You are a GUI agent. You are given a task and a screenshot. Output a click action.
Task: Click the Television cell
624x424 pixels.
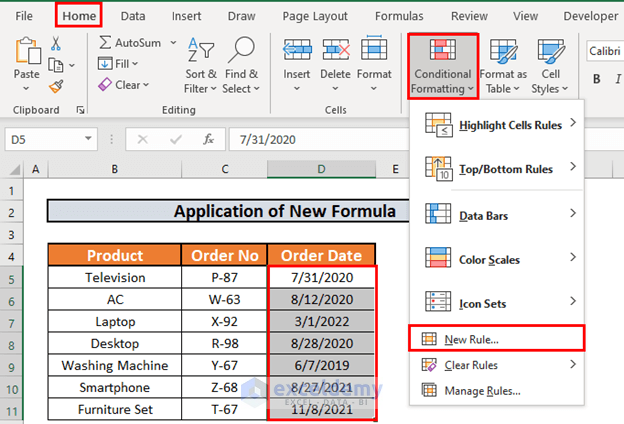point(115,277)
